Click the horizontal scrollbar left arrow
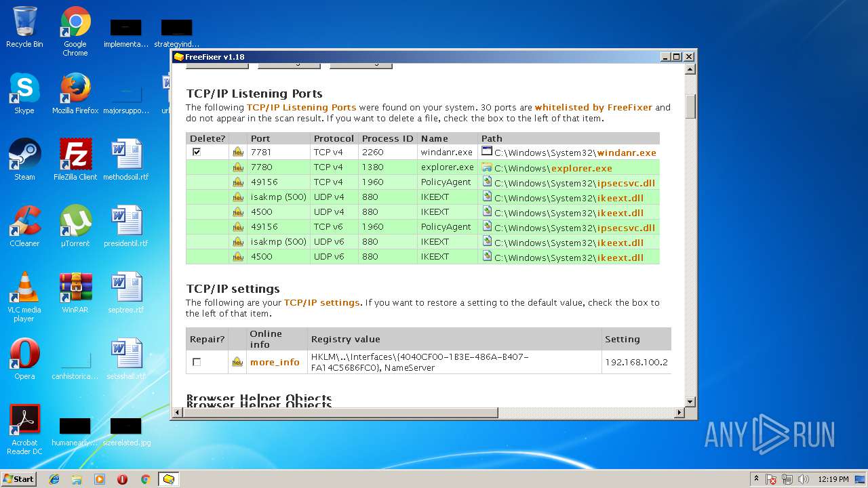The height and width of the screenshot is (488, 868). point(178,412)
